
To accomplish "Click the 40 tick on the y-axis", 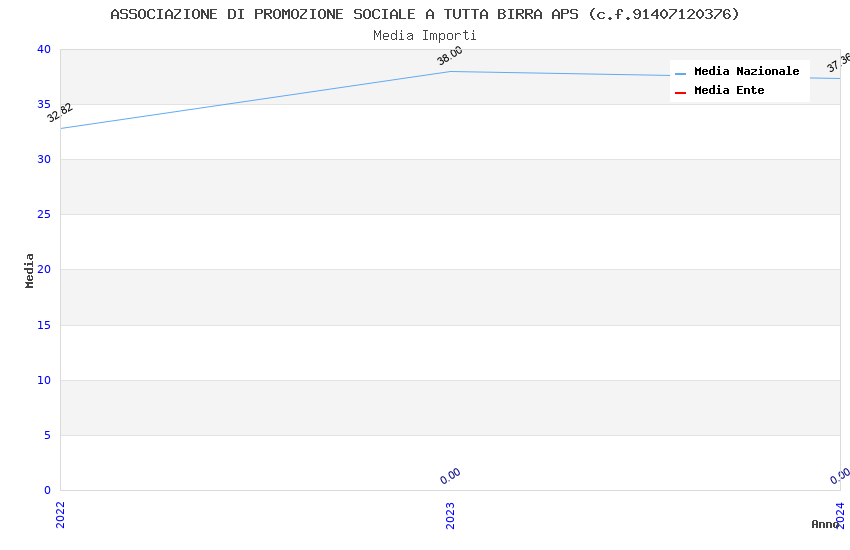I will tap(43, 50).
